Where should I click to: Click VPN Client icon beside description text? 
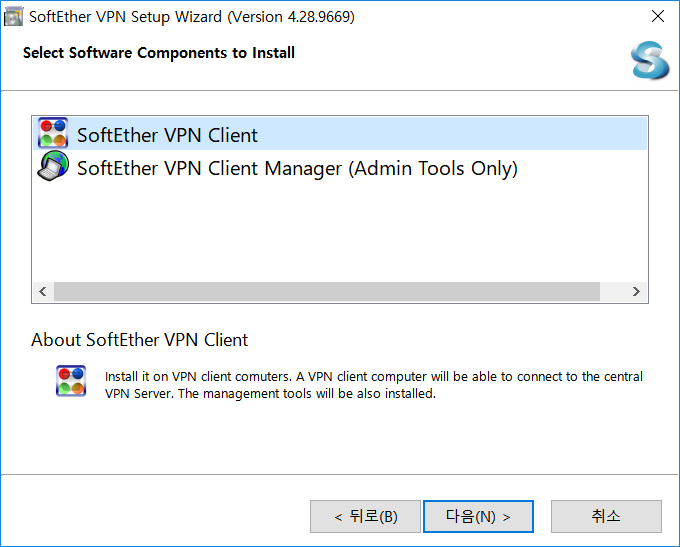[71, 381]
